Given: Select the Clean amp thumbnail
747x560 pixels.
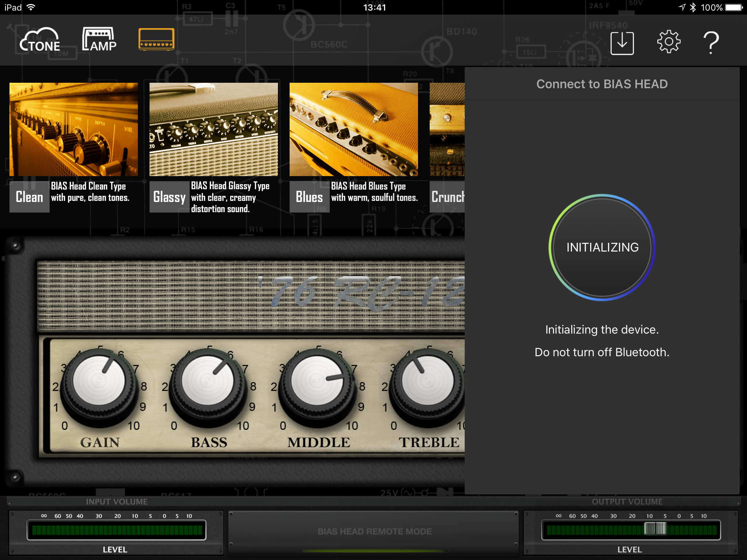Looking at the screenshot, I should point(74,129).
